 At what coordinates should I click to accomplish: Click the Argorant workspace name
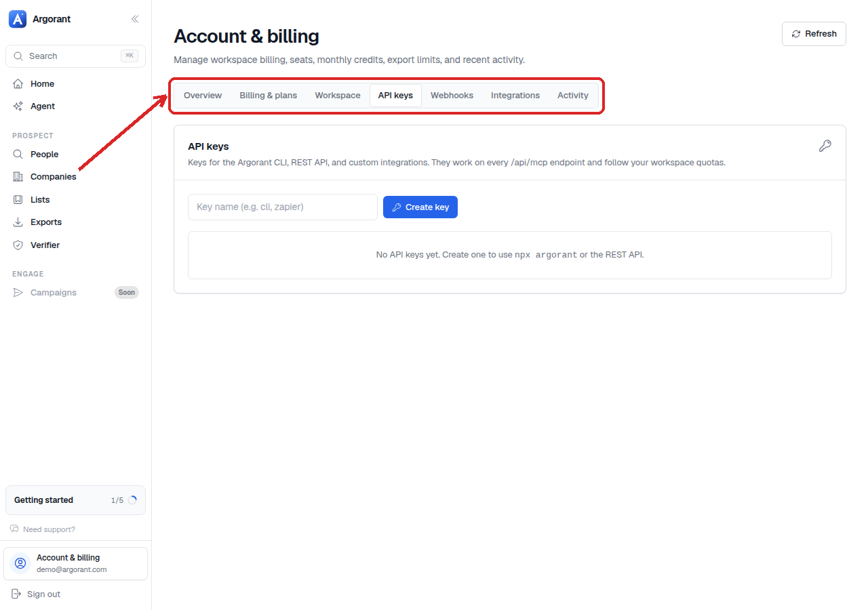point(52,19)
